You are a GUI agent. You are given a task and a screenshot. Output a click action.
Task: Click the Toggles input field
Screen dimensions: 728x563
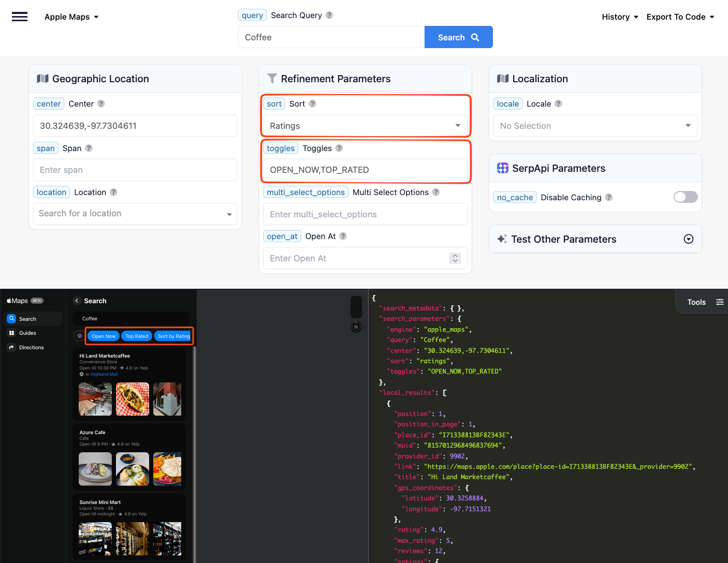tap(365, 170)
